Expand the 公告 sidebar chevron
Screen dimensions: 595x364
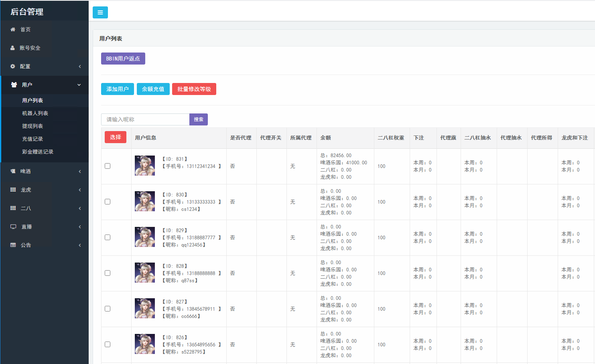pyautogui.click(x=80, y=245)
